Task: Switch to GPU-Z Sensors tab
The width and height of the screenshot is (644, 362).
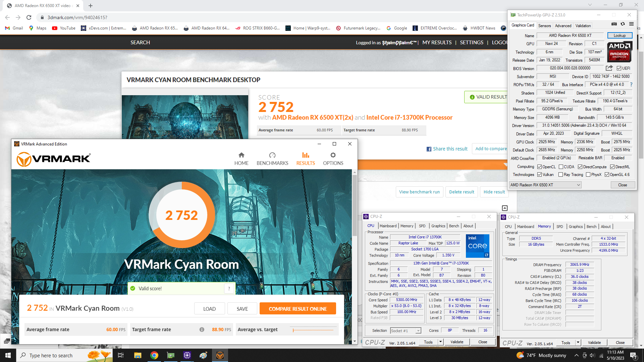Action: 544,26
